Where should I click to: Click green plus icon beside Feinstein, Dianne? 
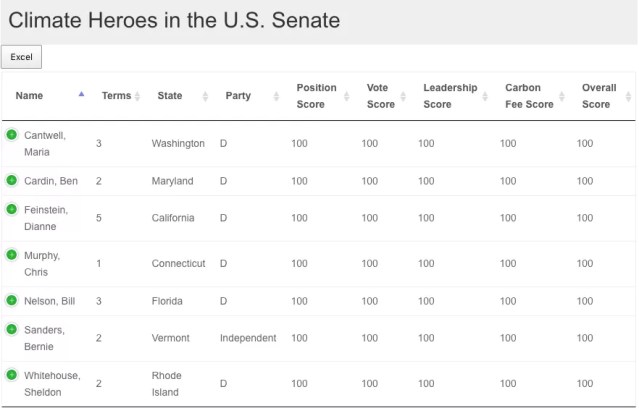[11, 209]
